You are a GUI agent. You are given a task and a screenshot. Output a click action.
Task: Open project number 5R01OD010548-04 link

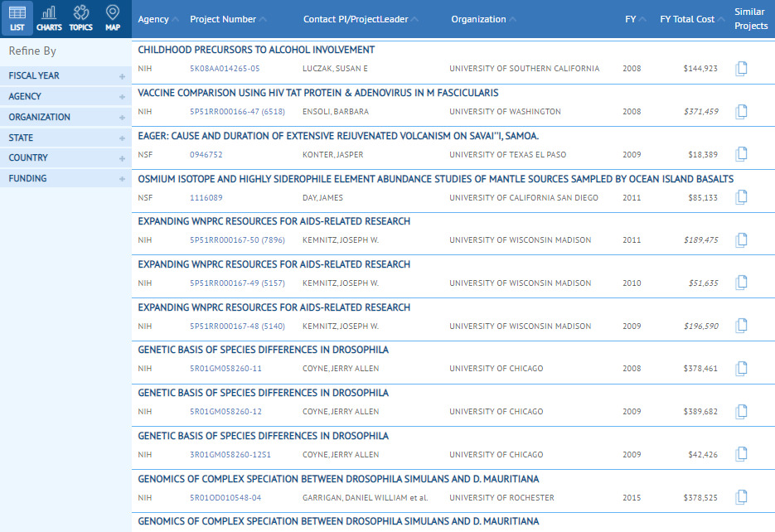click(225, 497)
